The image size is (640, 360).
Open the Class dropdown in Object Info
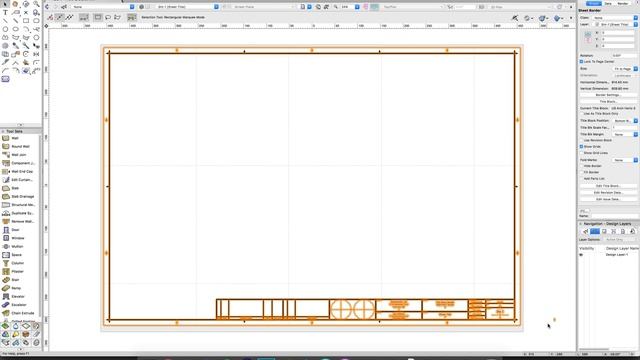click(x=615, y=18)
